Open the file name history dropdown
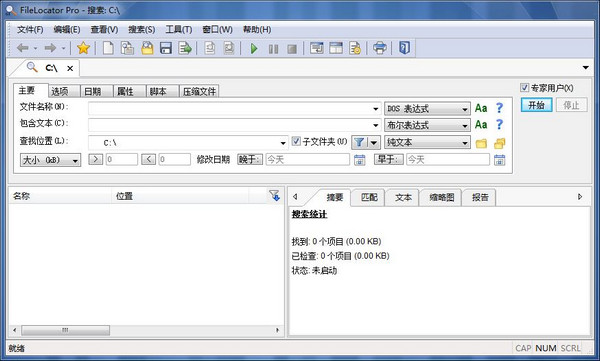 point(375,109)
